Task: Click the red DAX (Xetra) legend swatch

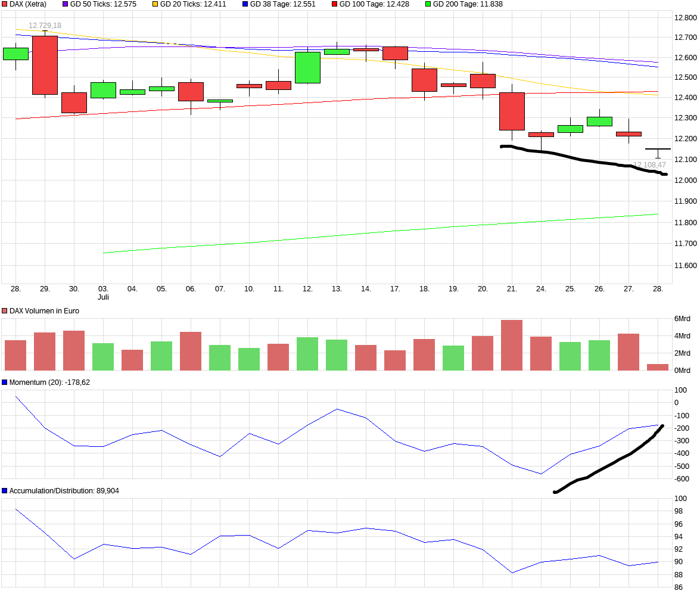Action: 5,4
